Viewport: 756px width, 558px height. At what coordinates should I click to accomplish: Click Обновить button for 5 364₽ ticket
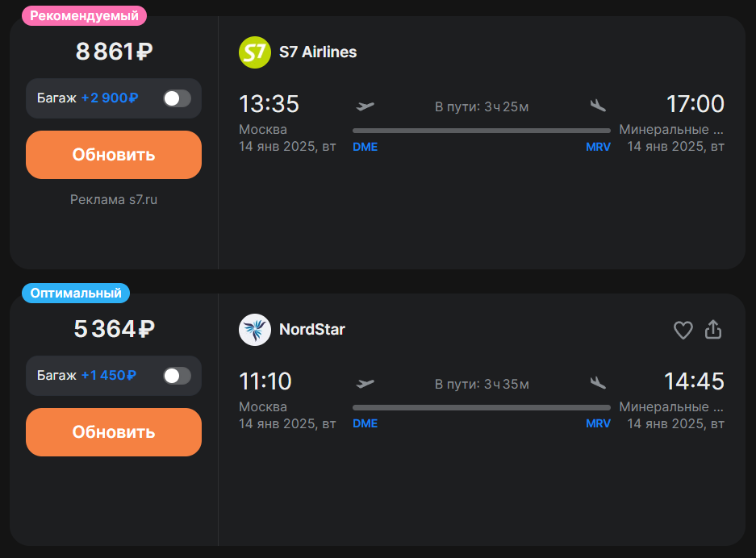click(x=114, y=432)
